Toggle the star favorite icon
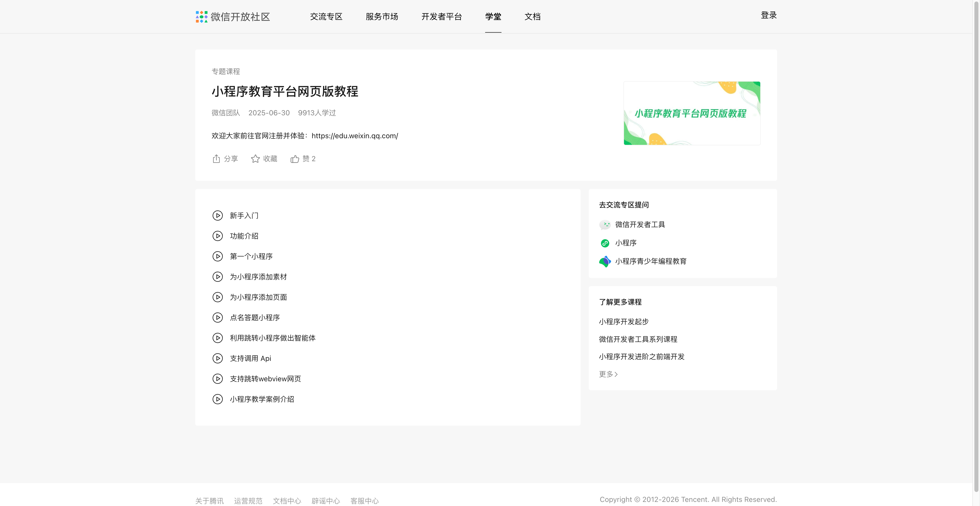Viewport: 980px width, 506px height. point(255,159)
